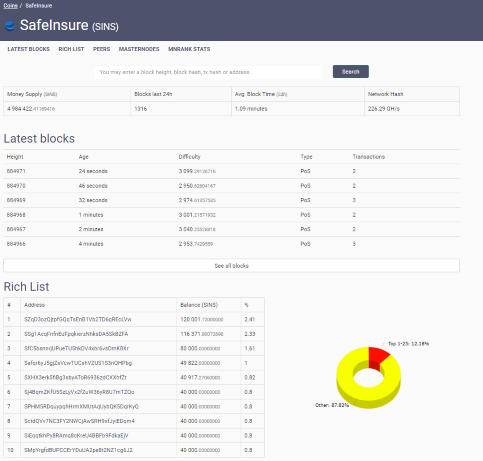
Task: Open the rank 4 address starting with Safe
Action: point(78,363)
